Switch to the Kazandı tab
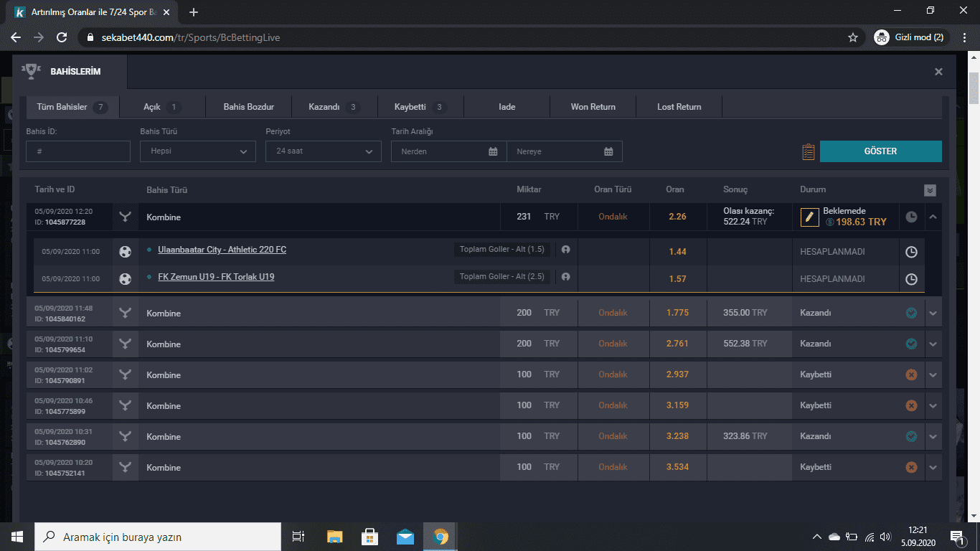980x551 pixels. pos(334,107)
